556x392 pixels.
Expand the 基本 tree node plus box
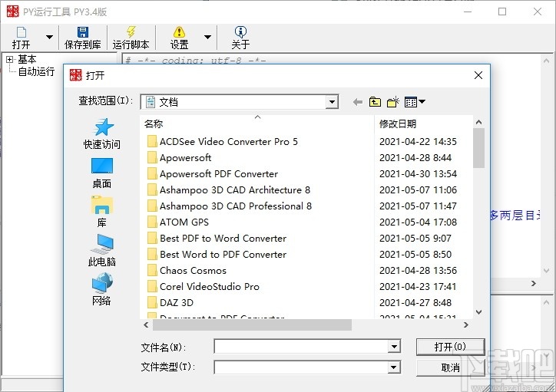(x=9, y=59)
